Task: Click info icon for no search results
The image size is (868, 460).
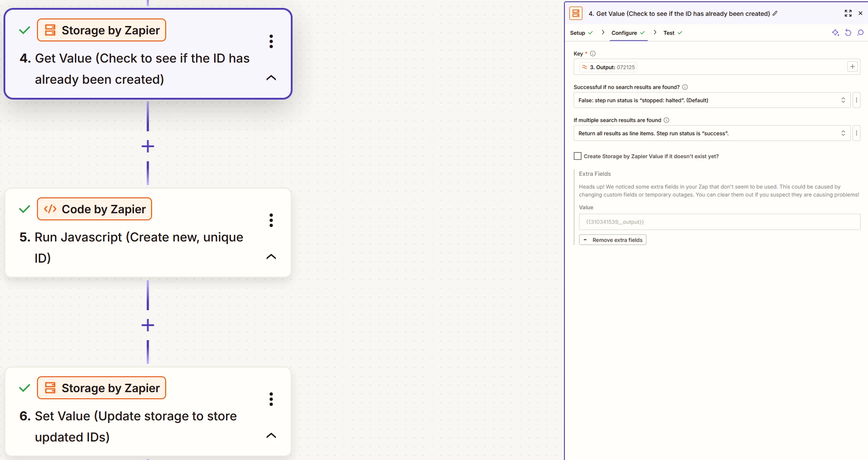Action: click(x=685, y=87)
